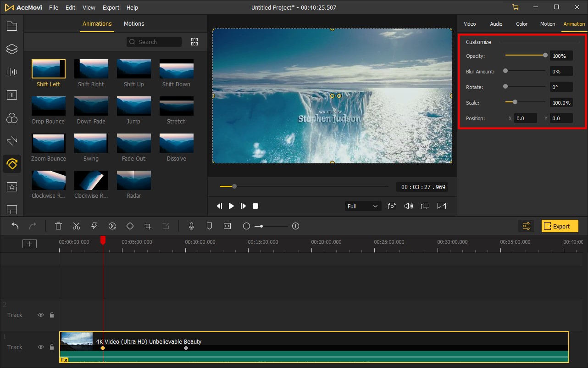Click the Export button
Viewport: 588px width, 368px height.
click(x=560, y=226)
